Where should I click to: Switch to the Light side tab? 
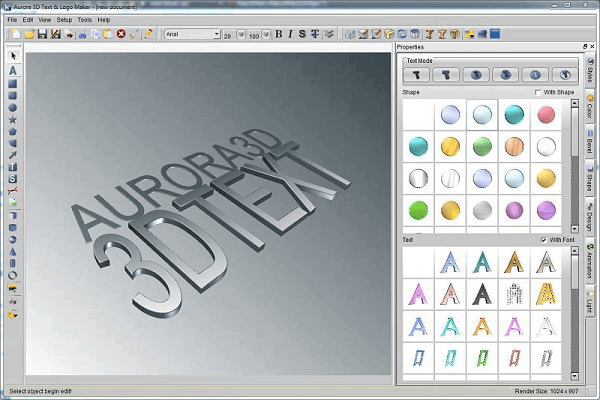(x=590, y=302)
